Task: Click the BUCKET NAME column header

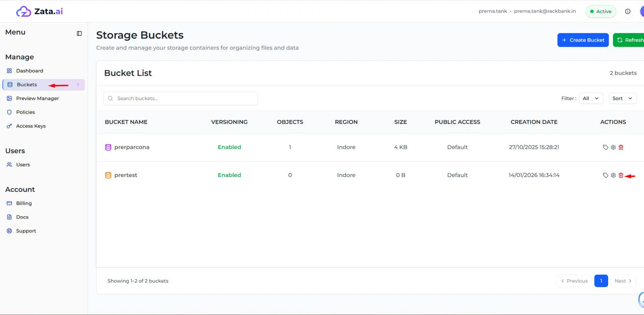Action: click(126, 122)
